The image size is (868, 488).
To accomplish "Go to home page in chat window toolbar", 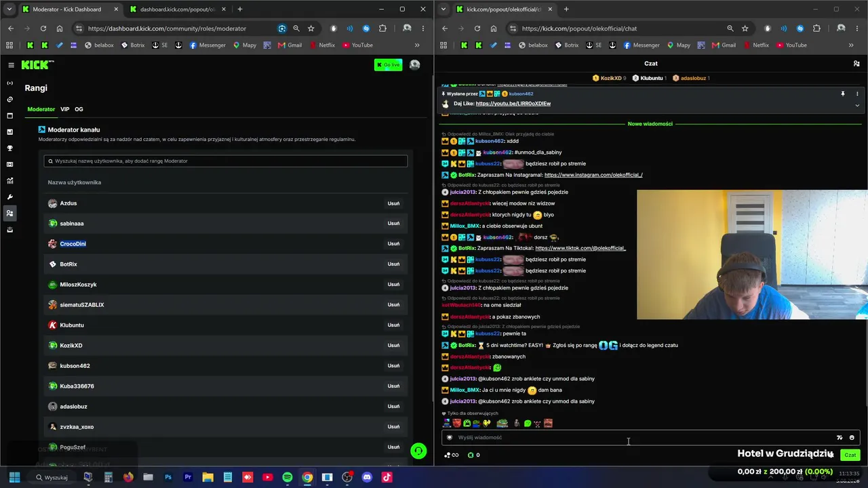I will [x=494, y=28].
